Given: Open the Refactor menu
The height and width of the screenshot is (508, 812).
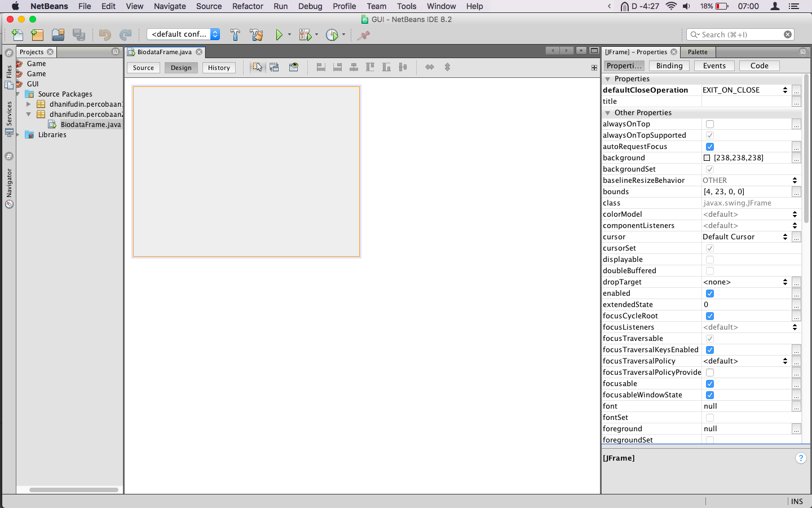Looking at the screenshot, I should [248, 6].
